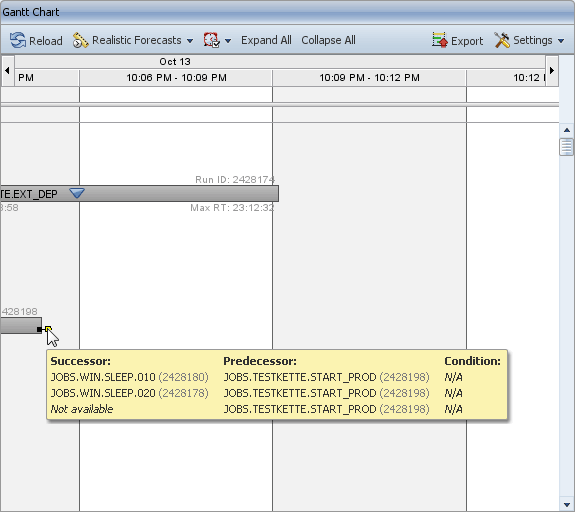Click the Settings label

[532, 40]
